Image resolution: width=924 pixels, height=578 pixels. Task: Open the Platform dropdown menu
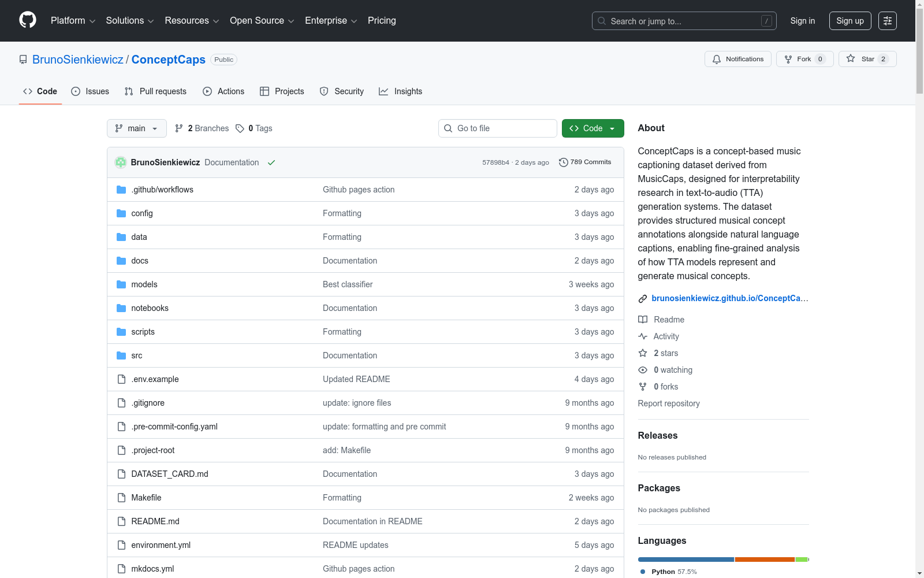click(x=73, y=21)
